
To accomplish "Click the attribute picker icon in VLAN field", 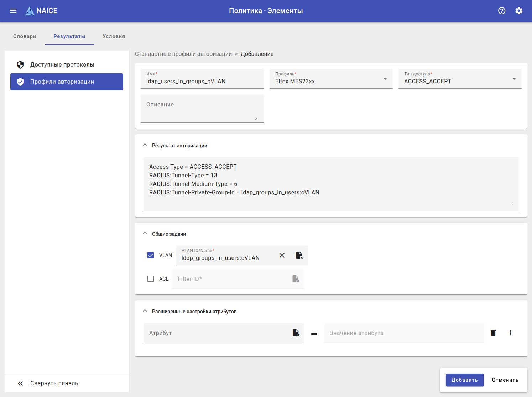I will pyautogui.click(x=299, y=255).
